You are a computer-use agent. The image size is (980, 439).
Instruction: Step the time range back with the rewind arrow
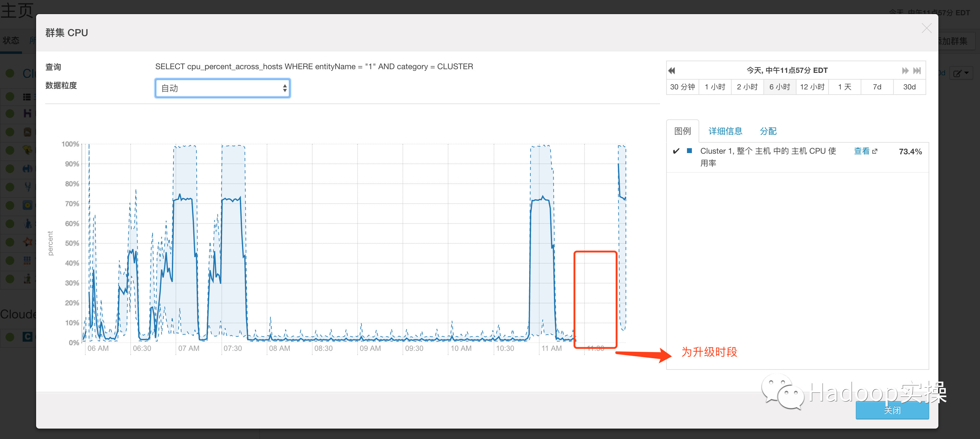click(672, 70)
